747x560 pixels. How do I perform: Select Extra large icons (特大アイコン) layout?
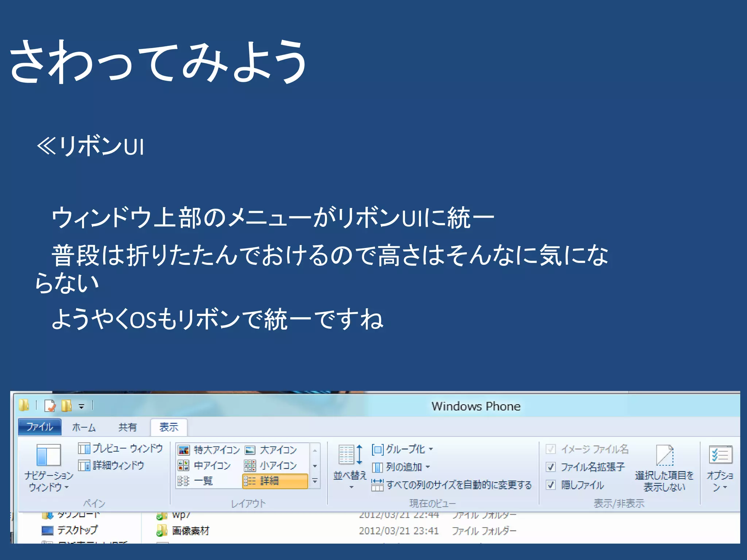209,450
